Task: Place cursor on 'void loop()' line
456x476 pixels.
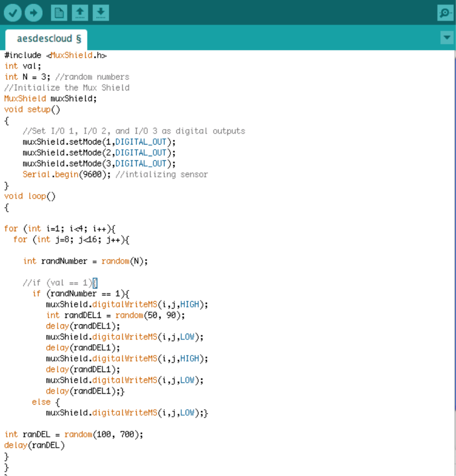Action: [30, 196]
